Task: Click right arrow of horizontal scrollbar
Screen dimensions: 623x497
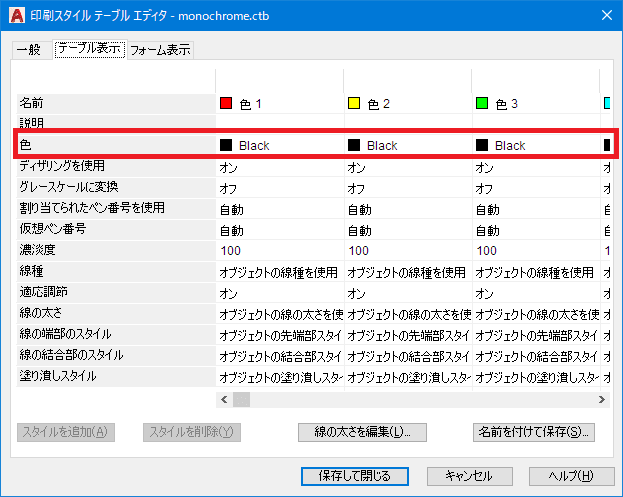Action: click(602, 399)
